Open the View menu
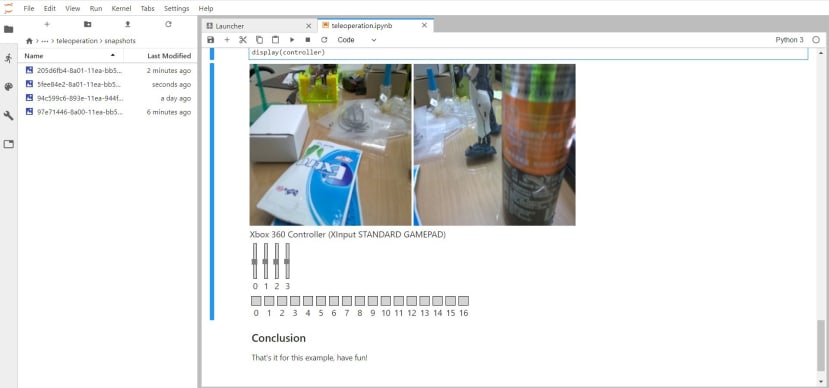 pyautogui.click(x=73, y=8)
